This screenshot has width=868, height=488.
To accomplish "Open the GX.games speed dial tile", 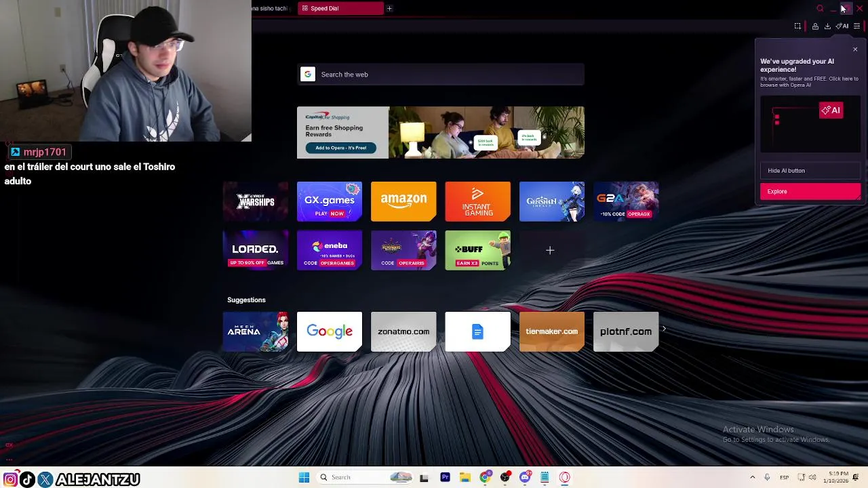I will [x=330, y=201].
